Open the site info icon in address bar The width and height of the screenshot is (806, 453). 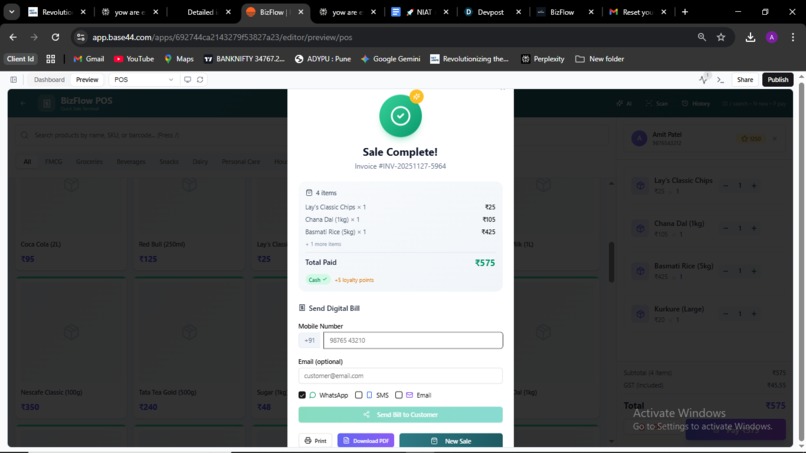click(80, 37)
